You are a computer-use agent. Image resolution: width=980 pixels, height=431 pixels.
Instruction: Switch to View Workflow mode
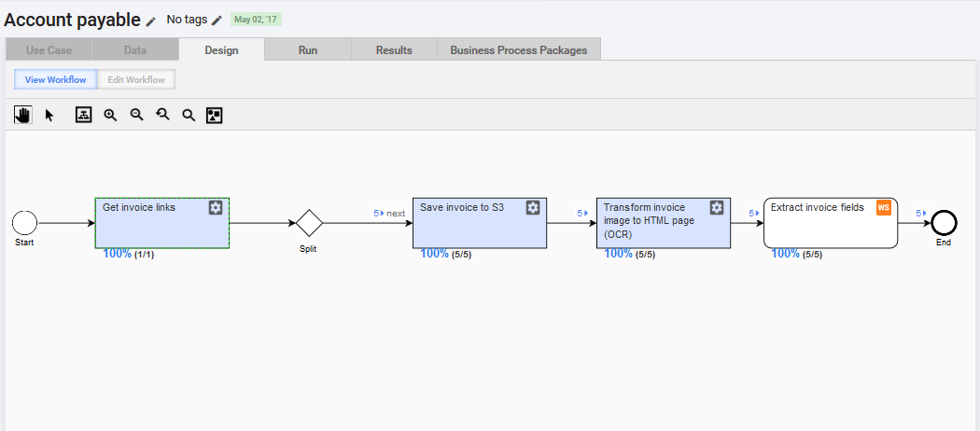click(x=56, y=80)
